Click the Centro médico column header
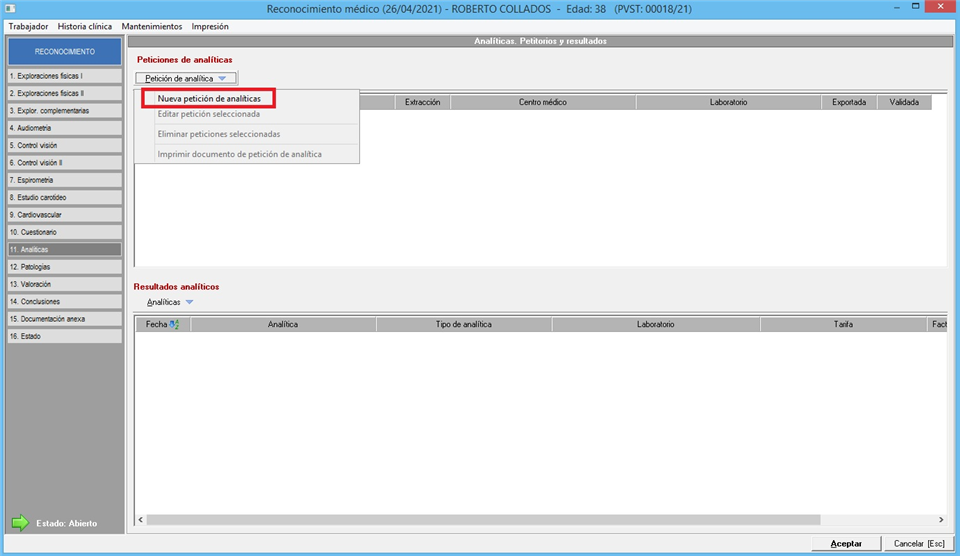 pyautogui.click(x=542, y=102)
